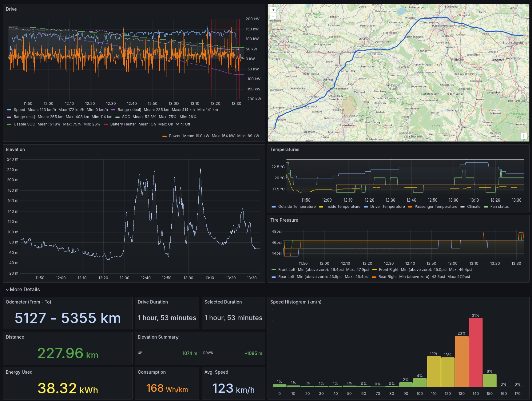The width and height of the screenshot is (532, 401).
Task: Open the Elevation panel title menu
Action: point(15,149)
